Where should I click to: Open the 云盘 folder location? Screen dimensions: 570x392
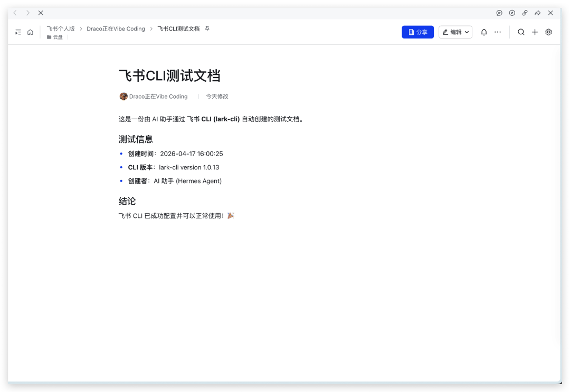click(x=55, y=37)
